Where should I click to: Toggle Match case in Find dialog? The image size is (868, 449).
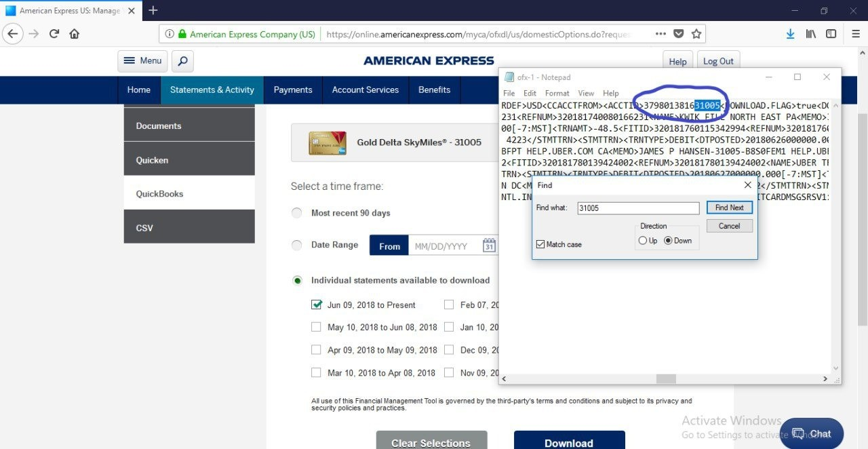540,244
